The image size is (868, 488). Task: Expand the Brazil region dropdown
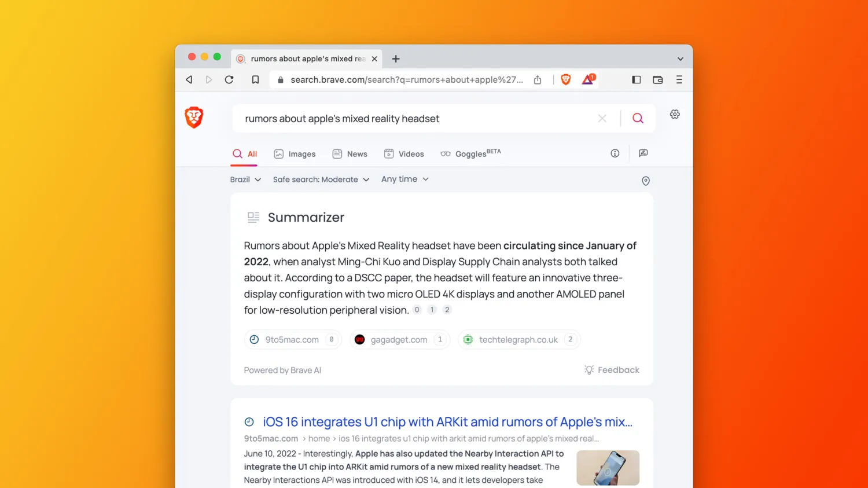pos(245,179)
